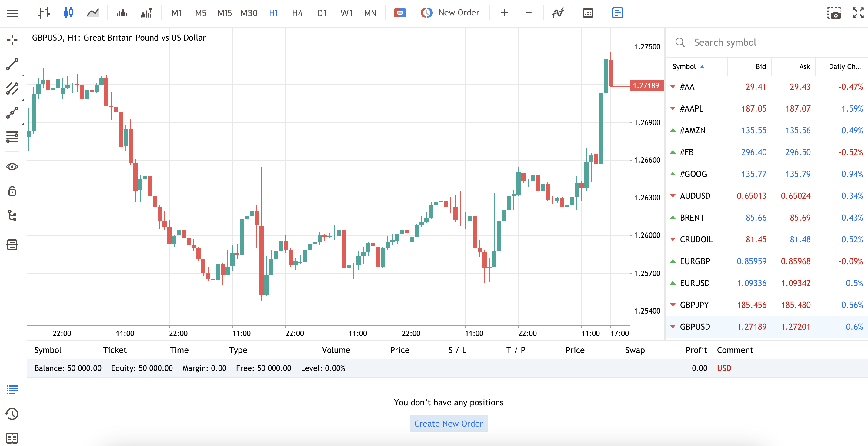Select H4 timeframe
This screenshot has height=446, width=868.
[297, 13]
